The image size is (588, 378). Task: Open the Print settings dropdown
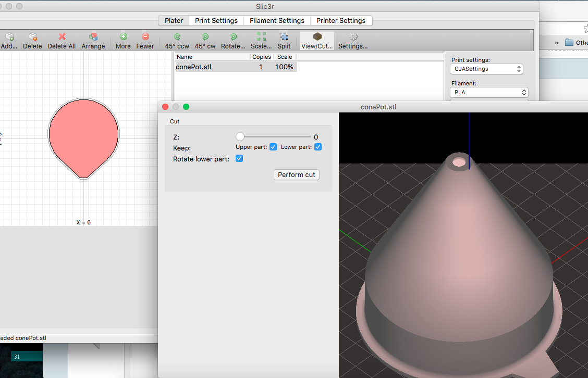coord(486,69)
